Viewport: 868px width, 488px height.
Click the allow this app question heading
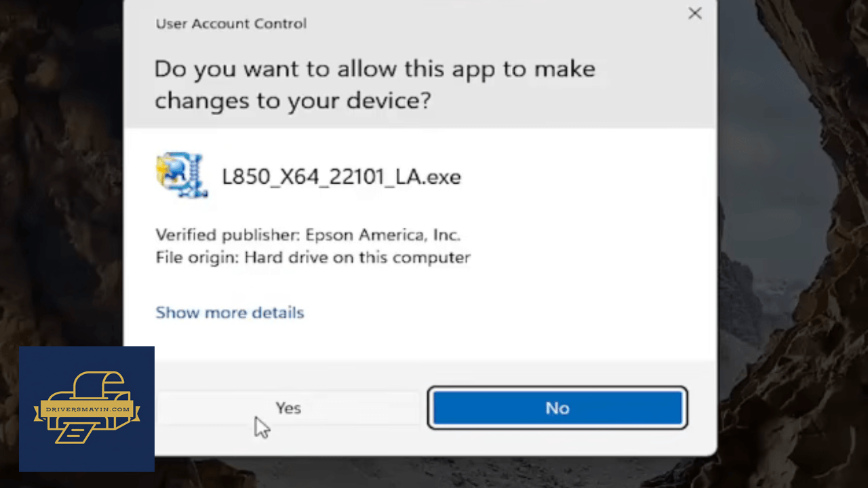point(375,85)
